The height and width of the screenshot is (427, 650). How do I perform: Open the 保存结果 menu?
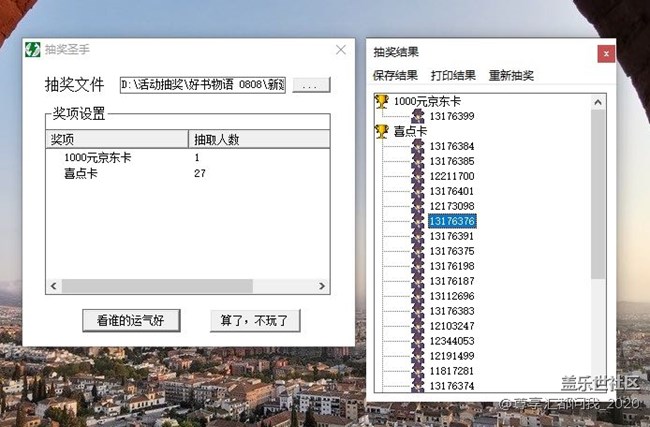tap(395, 75)
